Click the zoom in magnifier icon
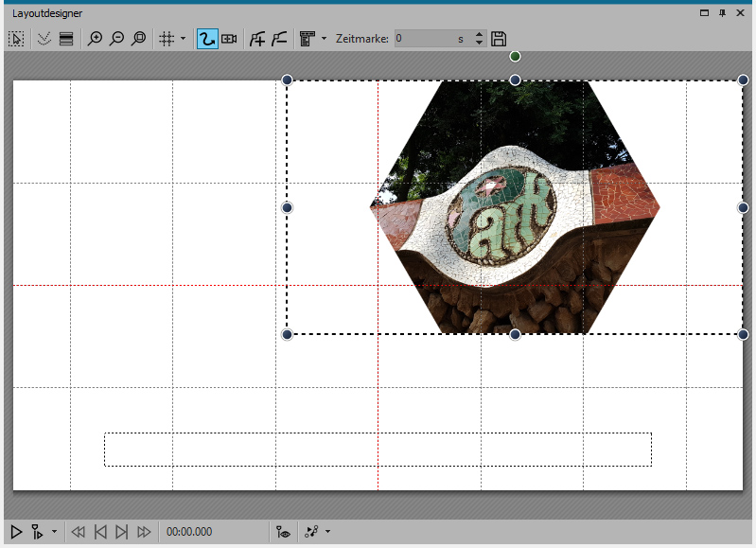 [x=95, y=39]
